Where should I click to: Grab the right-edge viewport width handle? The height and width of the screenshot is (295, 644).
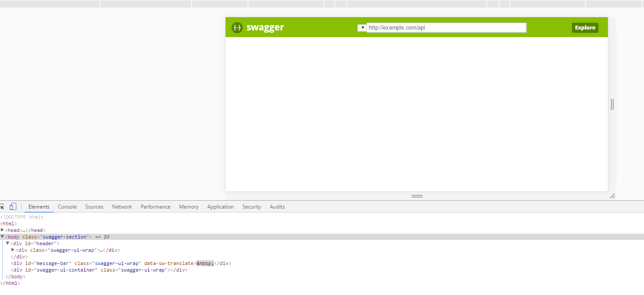pyautogui.click(x=612, y=105)
